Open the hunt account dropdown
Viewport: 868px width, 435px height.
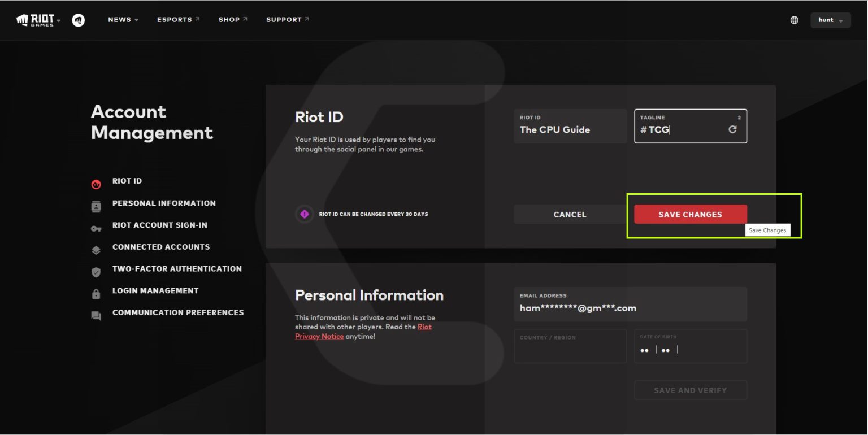point(830,20)
